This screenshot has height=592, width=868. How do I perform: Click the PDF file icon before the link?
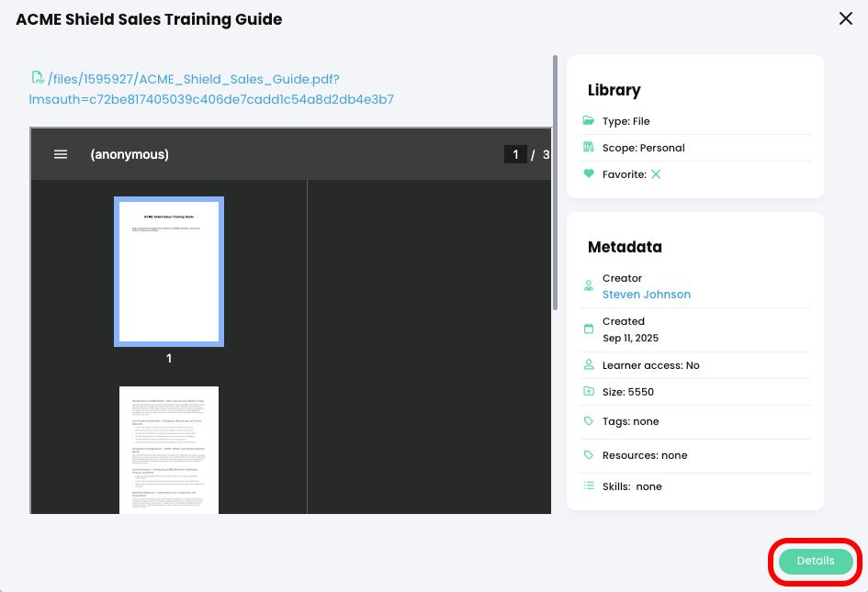[38, 77]
